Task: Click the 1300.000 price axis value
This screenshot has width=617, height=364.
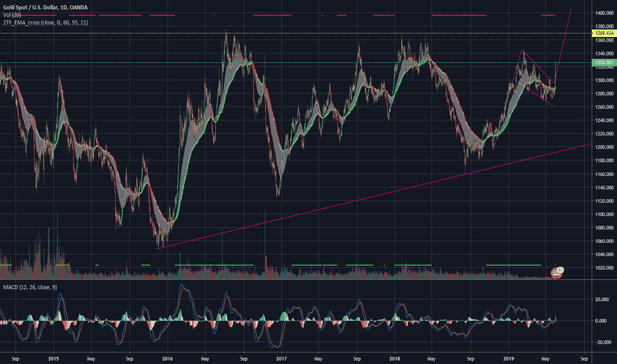Action: [604, 80]
